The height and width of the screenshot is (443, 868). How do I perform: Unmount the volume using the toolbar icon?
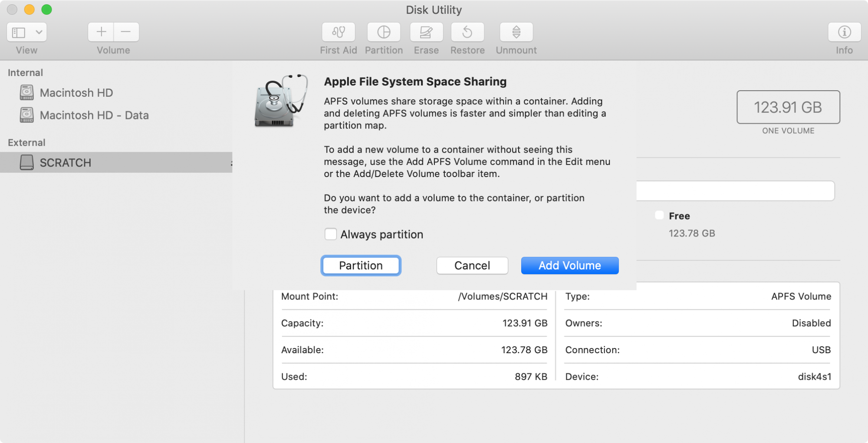(516, 32)
